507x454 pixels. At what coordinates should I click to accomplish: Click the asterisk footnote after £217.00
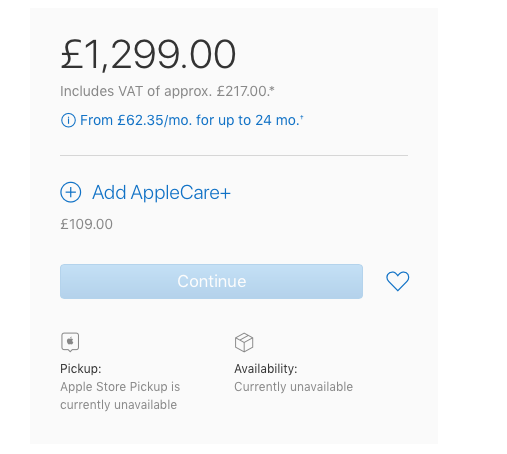pyautogui.click(x=272, y=89)
